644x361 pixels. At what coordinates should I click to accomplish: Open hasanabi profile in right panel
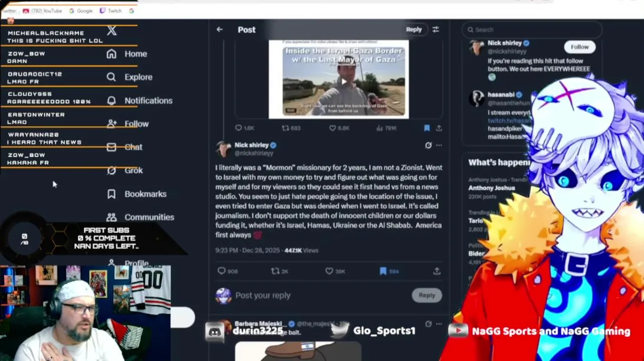tap(501, 94)
